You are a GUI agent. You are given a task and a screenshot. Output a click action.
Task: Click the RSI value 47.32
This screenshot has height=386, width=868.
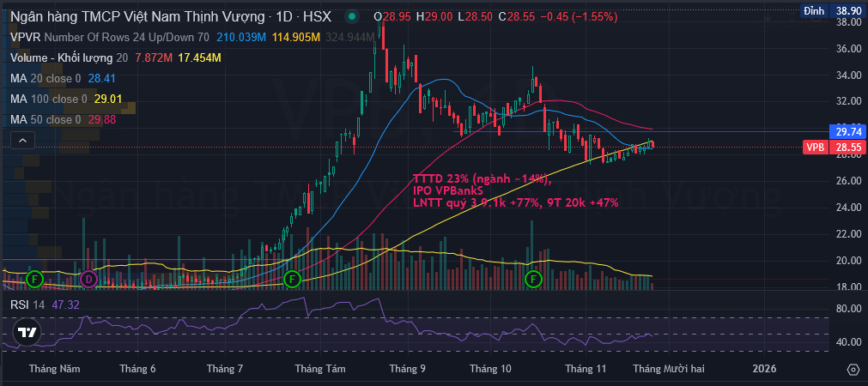[64, 305]
